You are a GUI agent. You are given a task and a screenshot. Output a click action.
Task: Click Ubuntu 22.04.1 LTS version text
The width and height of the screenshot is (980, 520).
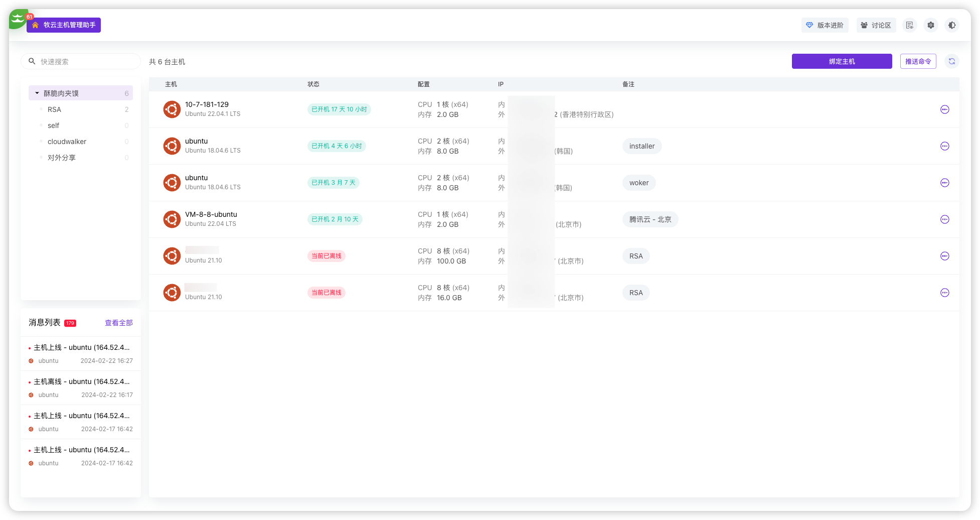[x=213, y=114]
